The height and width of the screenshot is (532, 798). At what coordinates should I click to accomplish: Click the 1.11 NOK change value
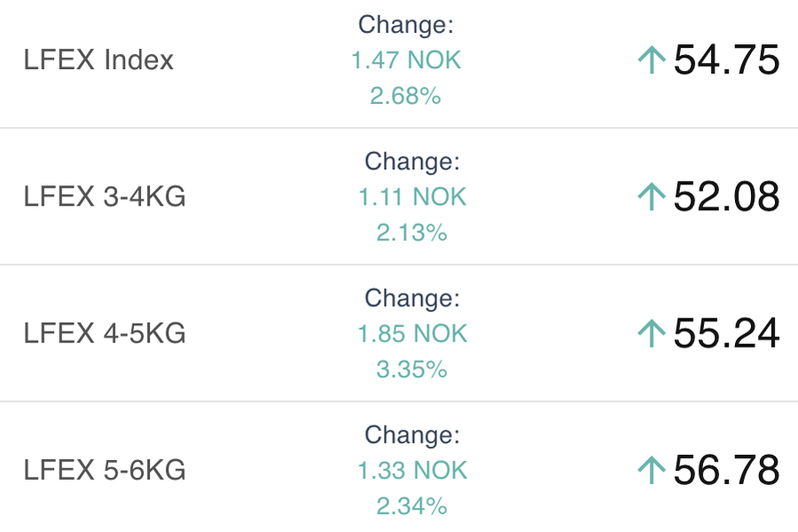tap(411, 197)
